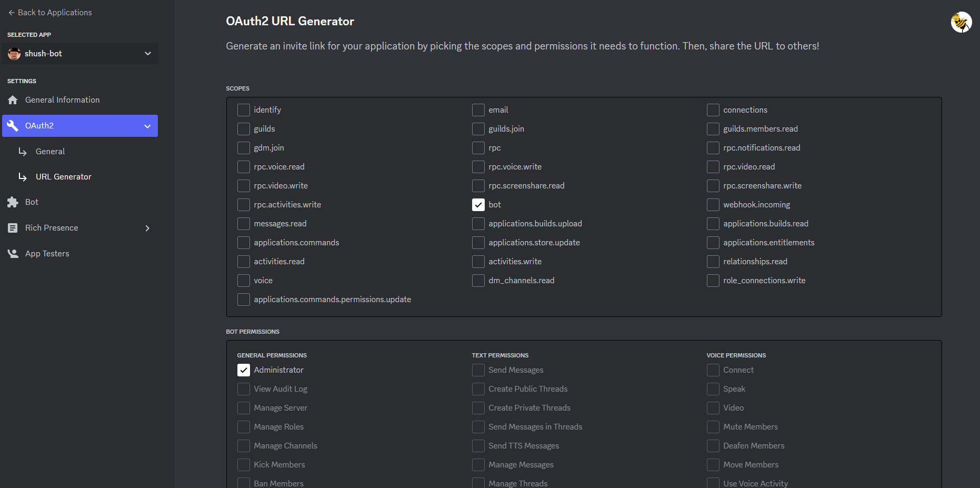Enable applications.store.update scope
This screenshot has width=980, height=488.
(478, 243)
